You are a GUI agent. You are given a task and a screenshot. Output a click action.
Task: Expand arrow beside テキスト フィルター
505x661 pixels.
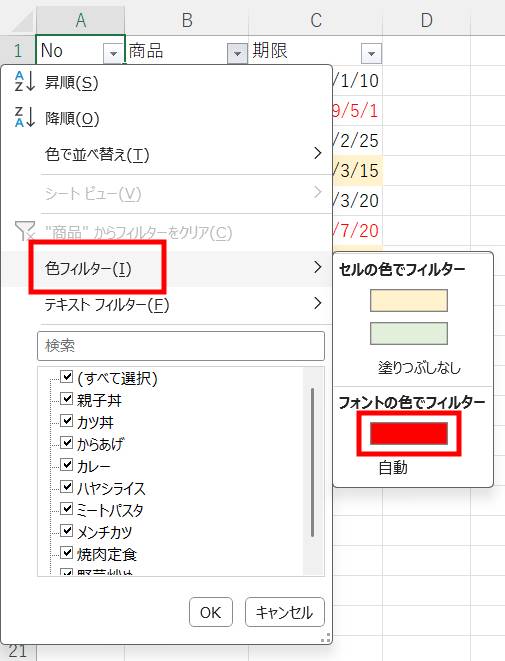(x=318, y=303)
